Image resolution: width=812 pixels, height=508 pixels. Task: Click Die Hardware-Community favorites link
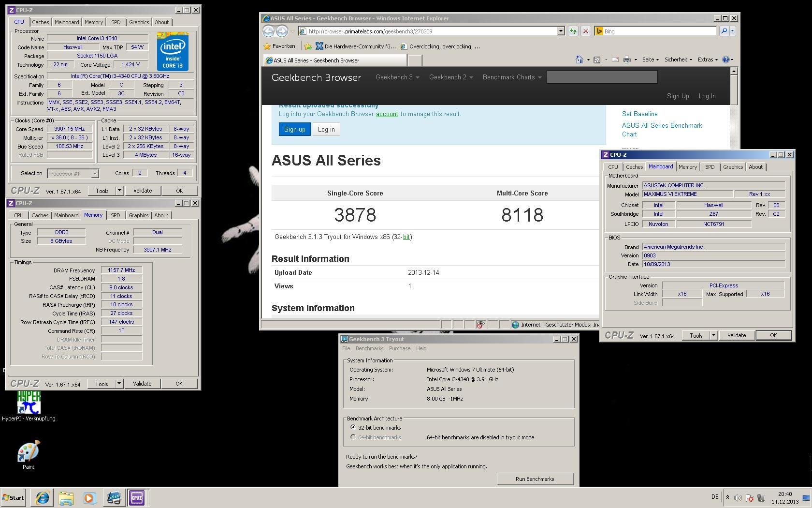[x=355, y=46]
